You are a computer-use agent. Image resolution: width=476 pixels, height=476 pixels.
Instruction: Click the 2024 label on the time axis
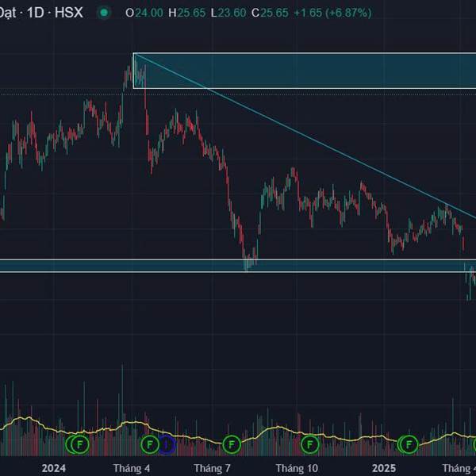[x=54, y=468]
